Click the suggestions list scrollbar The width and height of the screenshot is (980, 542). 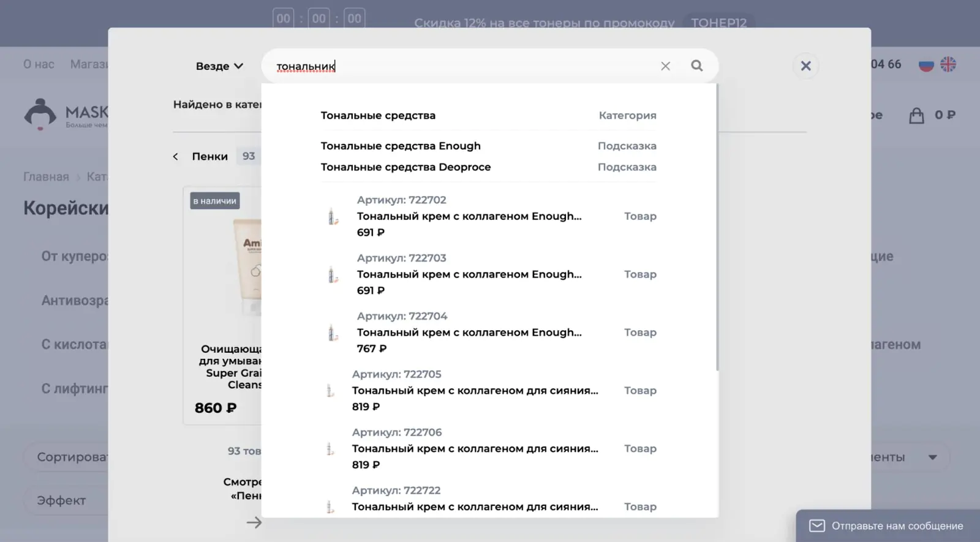click(x=717, y=227)
